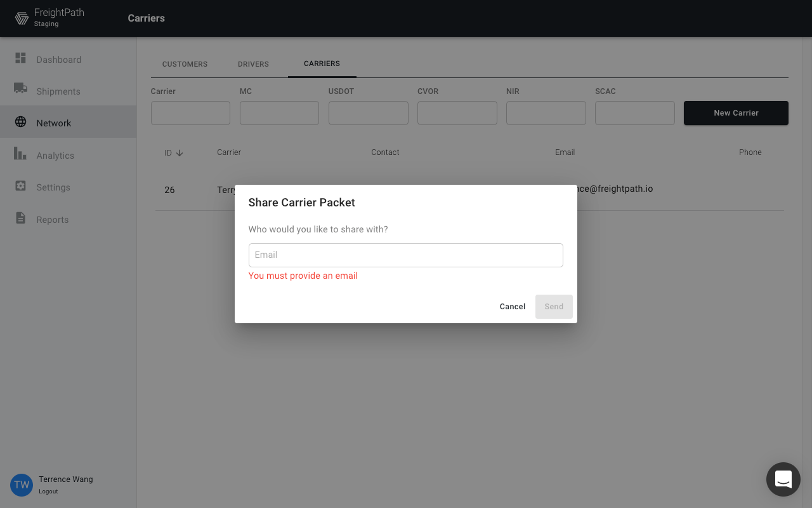Click the TW user avatar
Screen dimensions: 812x508
pyautogui.click(x=22, y=485)
